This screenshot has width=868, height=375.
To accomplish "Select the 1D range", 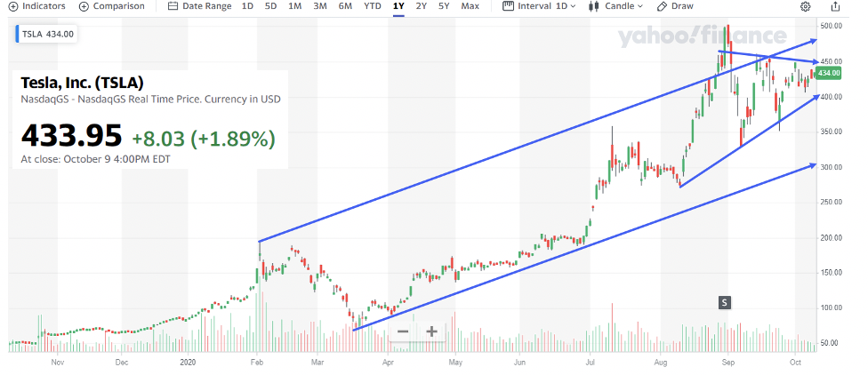I will pyautogui.click(x=248, y=6).
